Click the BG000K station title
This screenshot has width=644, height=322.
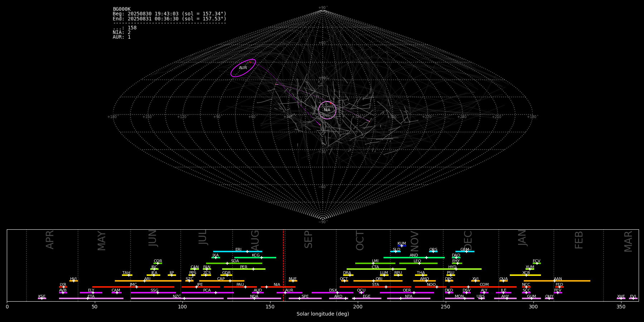coord(122,9)
